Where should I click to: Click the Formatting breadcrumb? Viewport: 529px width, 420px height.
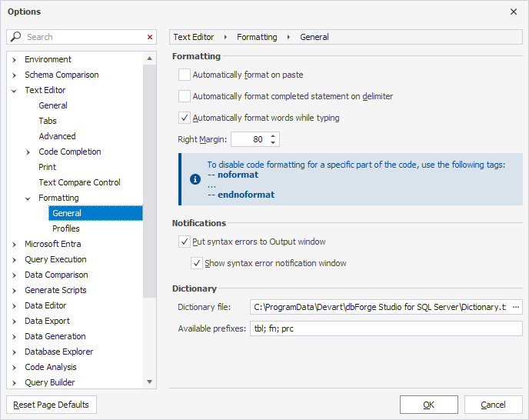coord(257,37)
